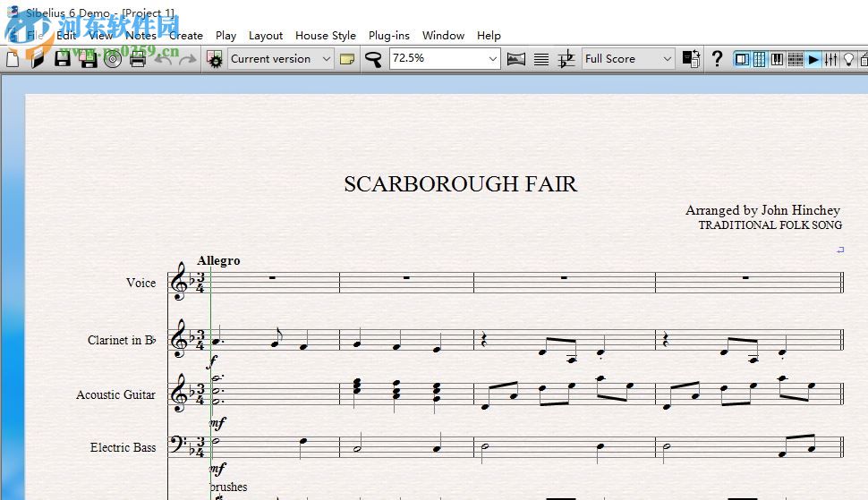Image resolution: width=868 pixels, height=500 pixels.
Task: Toggle the Keyboard window piano icon
Action: pos(778,59)
